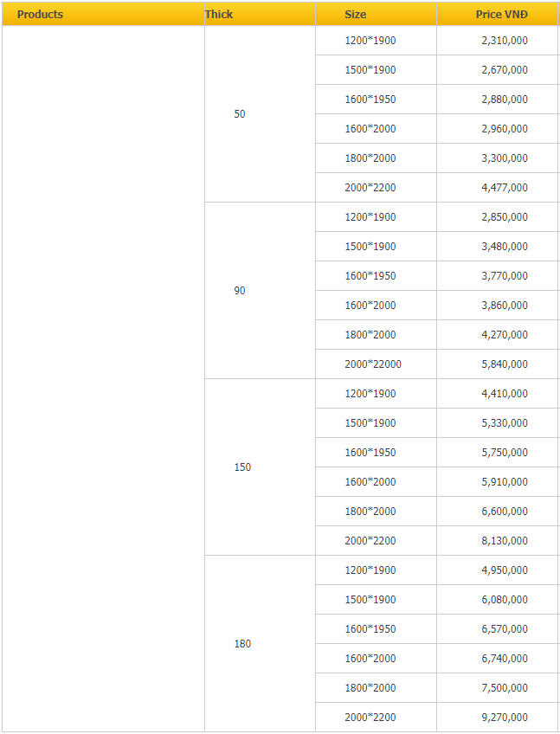Click the 2000*22000 size cell

click(x=373, y=364)
